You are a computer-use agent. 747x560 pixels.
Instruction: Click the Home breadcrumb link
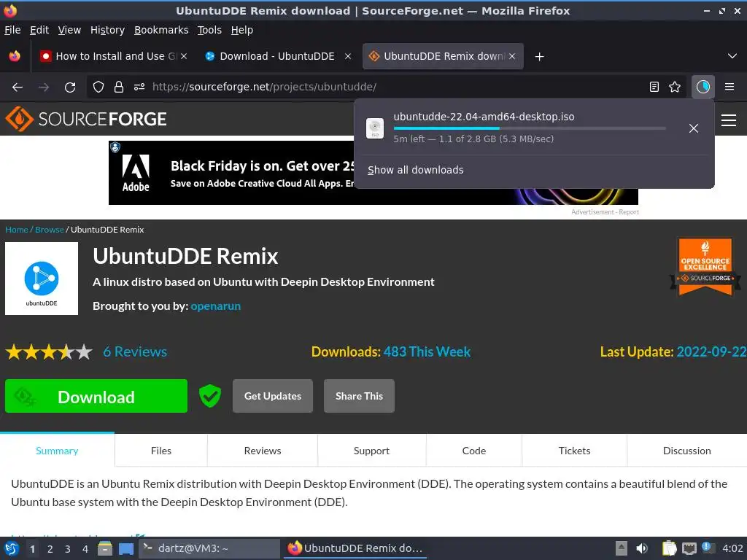(x=17, y=230)
